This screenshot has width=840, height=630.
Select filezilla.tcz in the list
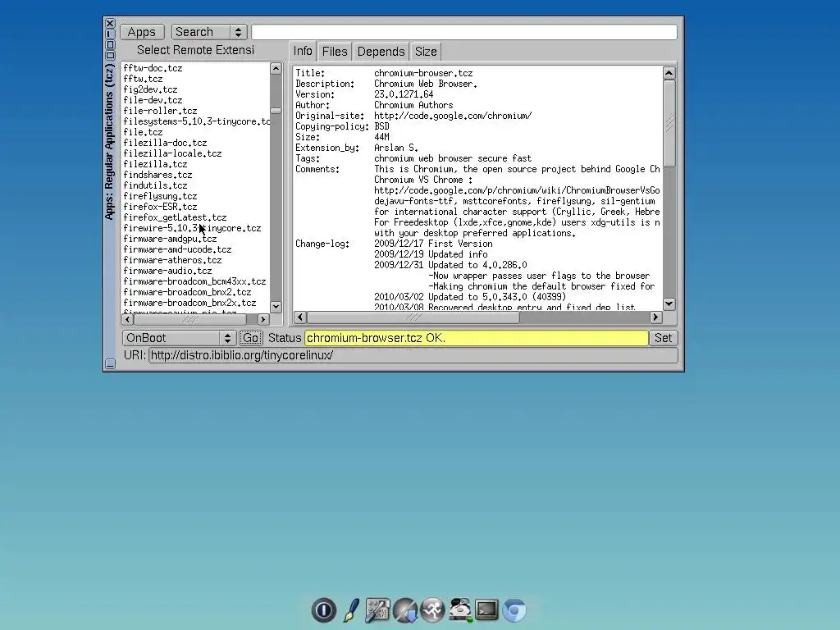[x=155, y=164]
